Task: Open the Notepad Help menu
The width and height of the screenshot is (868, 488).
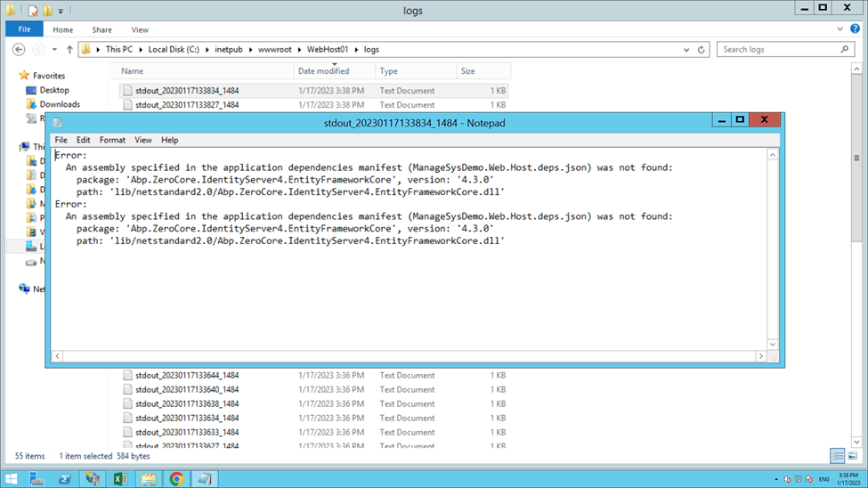Action: coord(169,140)
